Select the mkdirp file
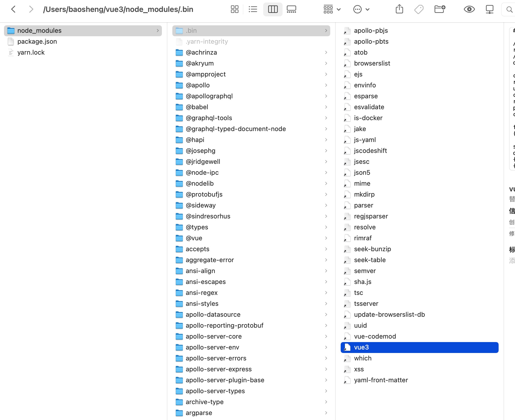 point(419,194)
